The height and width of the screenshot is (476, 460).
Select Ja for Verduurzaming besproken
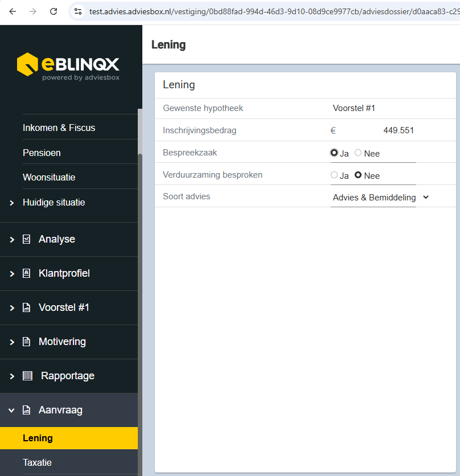pos(334,175)
